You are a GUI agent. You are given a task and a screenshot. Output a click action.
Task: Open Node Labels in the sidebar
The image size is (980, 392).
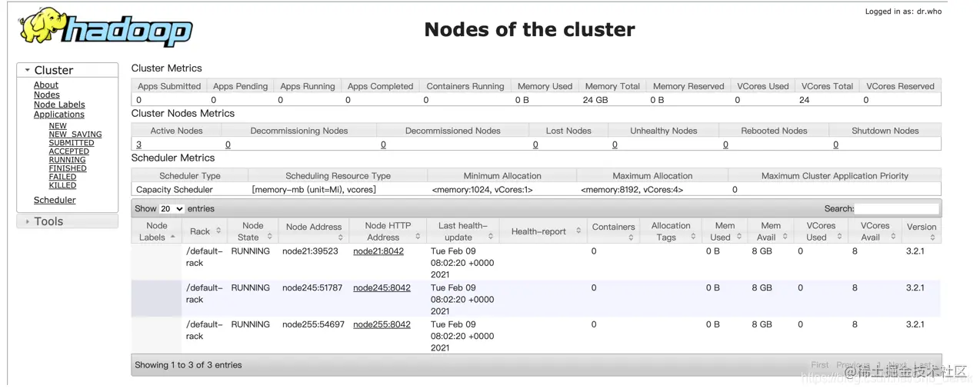59,105
